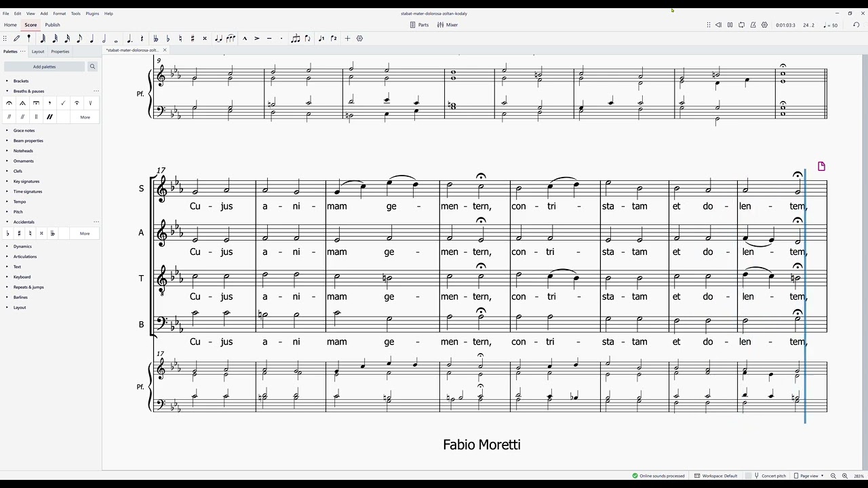This screenshot has width=868, height=488.
Task: Search palettes with magnifier icon
Action: pyautogui.click(x=93, y=66)
